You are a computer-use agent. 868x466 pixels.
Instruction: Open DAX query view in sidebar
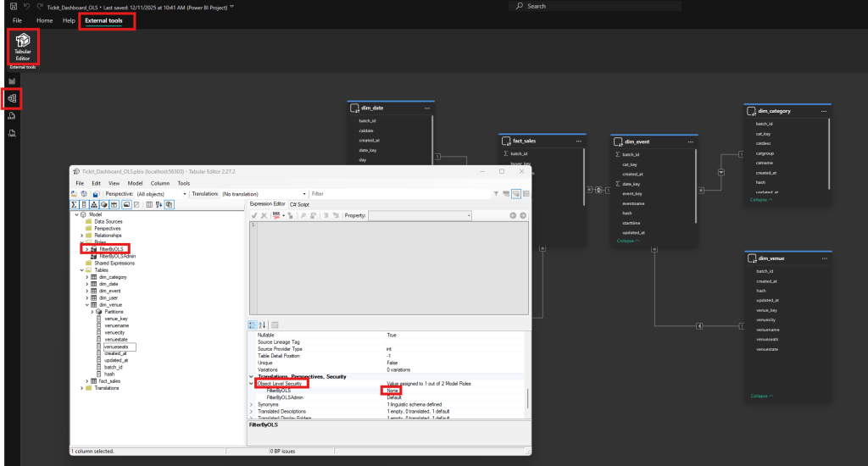[x=12, y=116]
